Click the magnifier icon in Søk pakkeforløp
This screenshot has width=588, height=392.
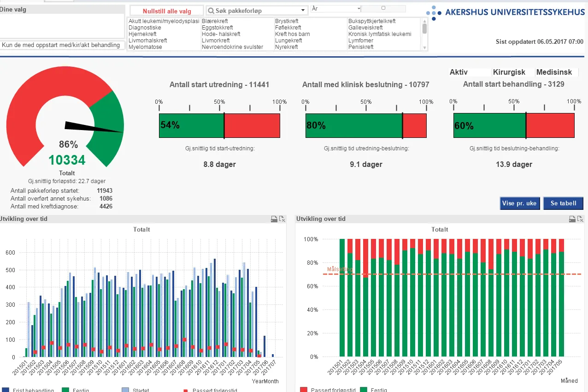click(x=211, y=11)
